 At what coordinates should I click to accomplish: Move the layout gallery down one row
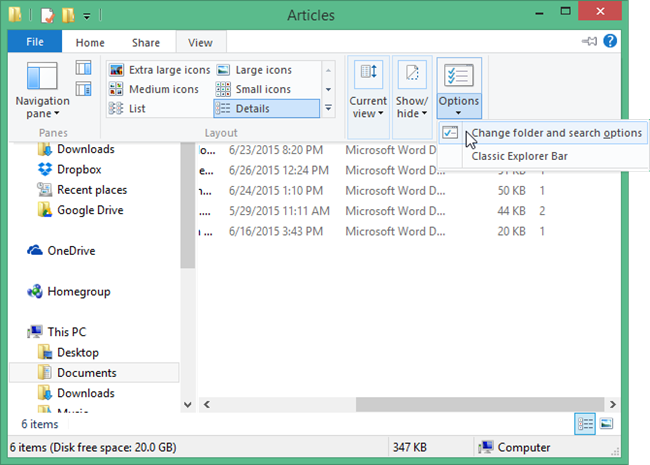tap(328, 90)
